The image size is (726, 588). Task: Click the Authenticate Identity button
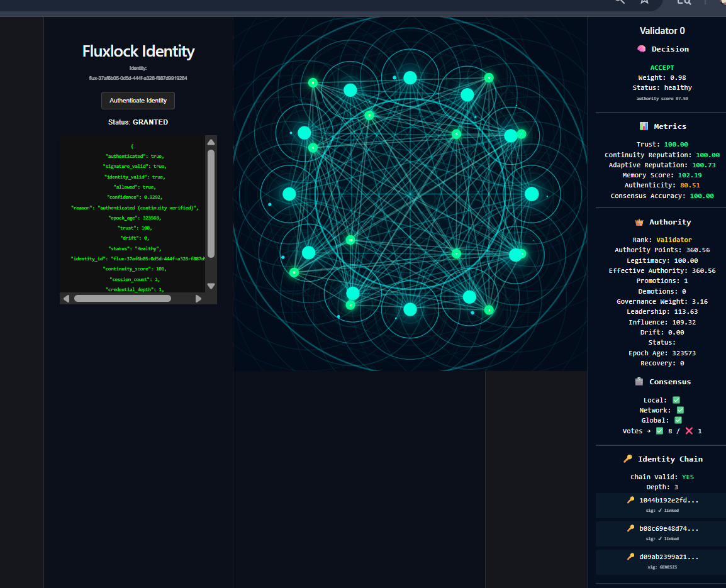pyautogui.click(x=138, y=101)
